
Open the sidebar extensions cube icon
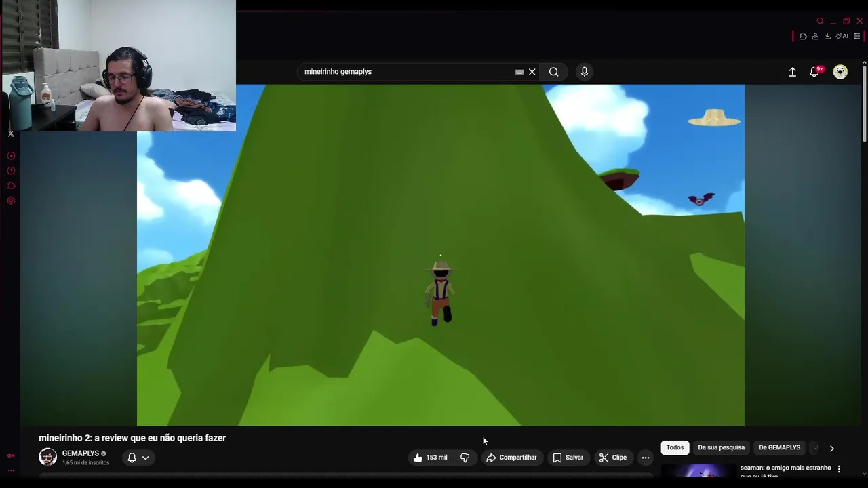click(11, 186)
